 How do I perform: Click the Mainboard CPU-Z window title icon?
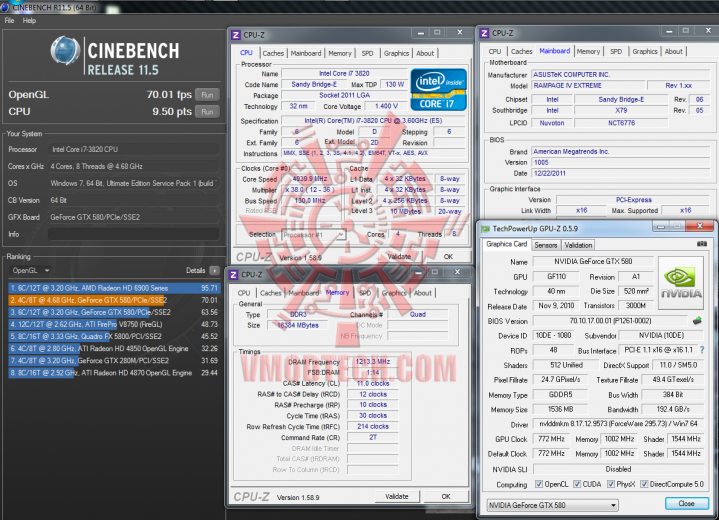[x=484, y=33]
